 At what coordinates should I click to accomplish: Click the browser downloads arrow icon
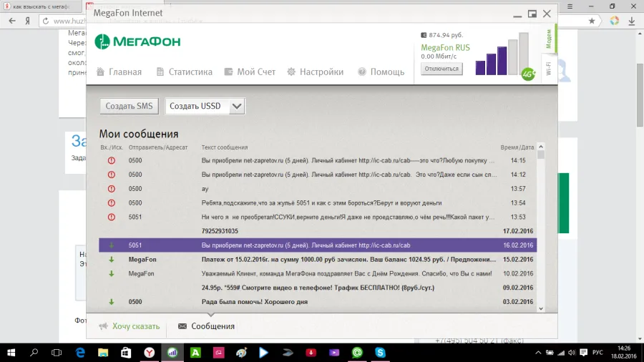632,21
